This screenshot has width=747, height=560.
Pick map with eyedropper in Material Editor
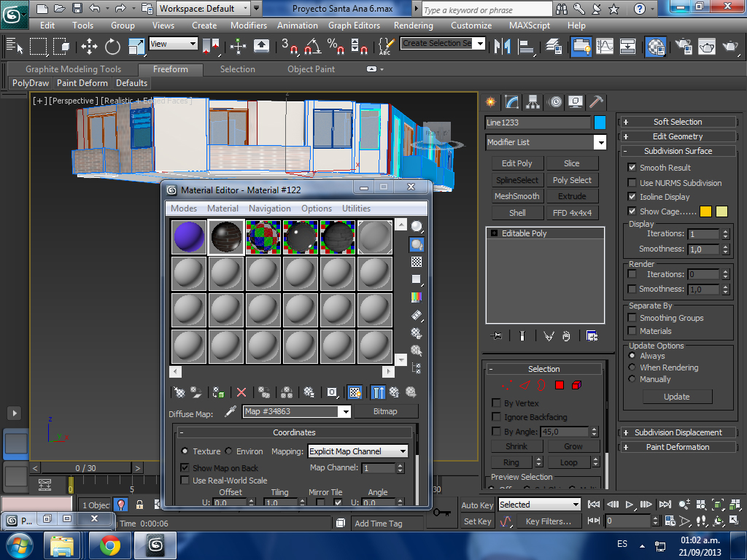coord(231,411)
